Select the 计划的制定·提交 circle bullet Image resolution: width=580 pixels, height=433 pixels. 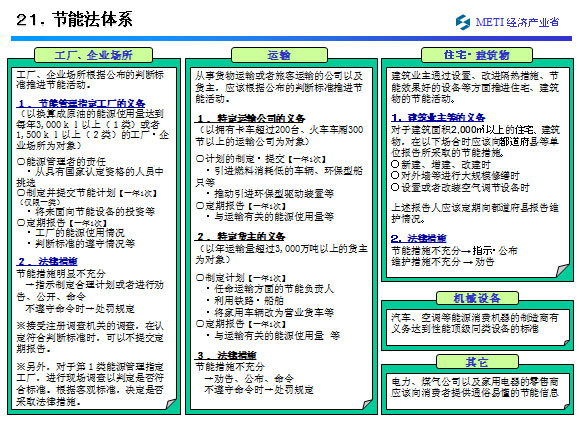[200, 159]
